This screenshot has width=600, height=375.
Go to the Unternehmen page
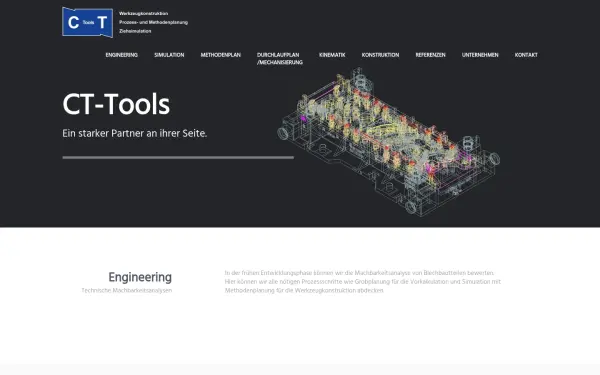[x=480, y=55]
